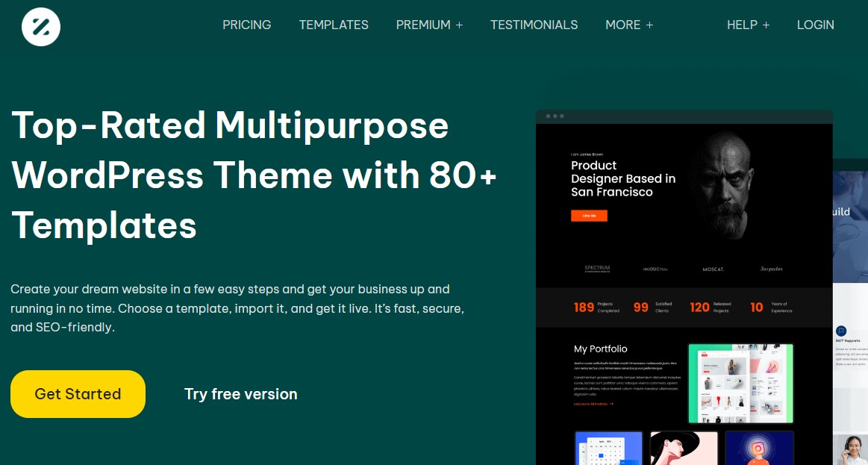This screenshot has height=465, width=868.
Task: Click the Instagram-style icon thumbnail
Action: [759, 448]
